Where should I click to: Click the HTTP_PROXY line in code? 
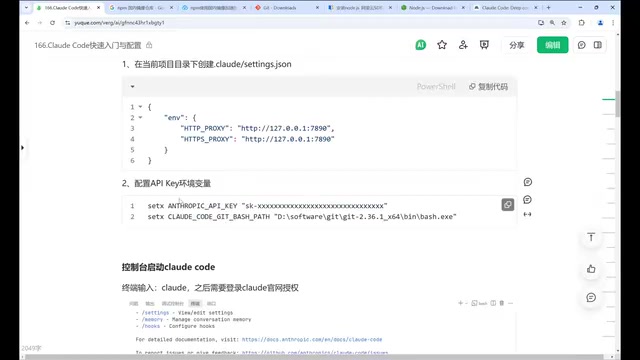coord(257,128)
